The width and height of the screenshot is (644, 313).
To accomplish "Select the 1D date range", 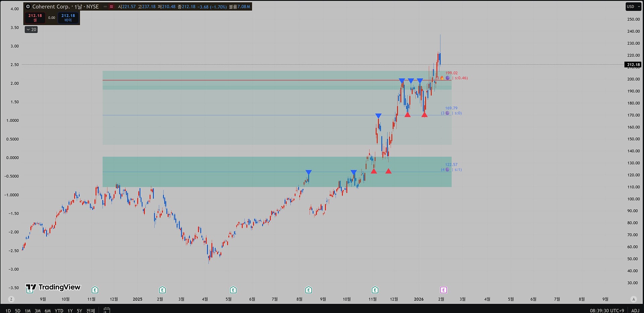I will (8, 311).
